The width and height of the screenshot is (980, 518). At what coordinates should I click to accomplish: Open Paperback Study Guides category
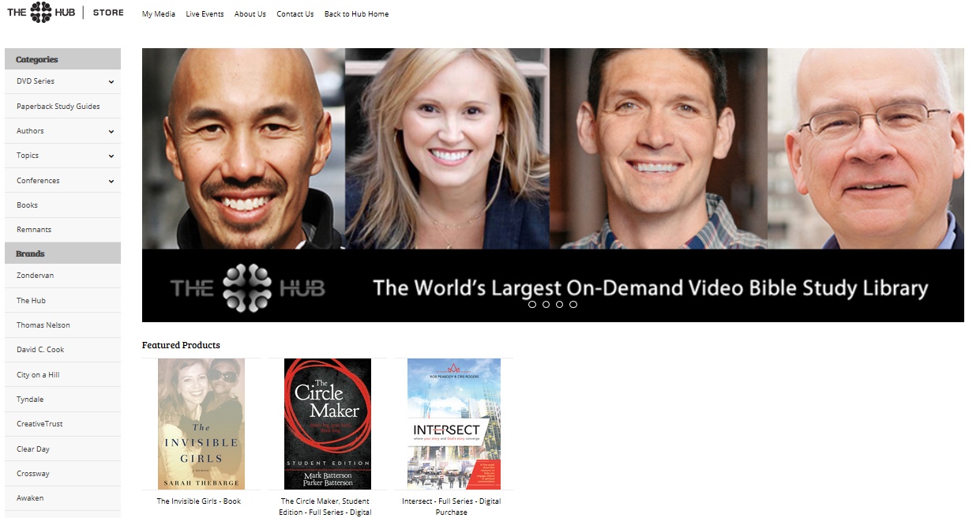click(x=58, y=107)
